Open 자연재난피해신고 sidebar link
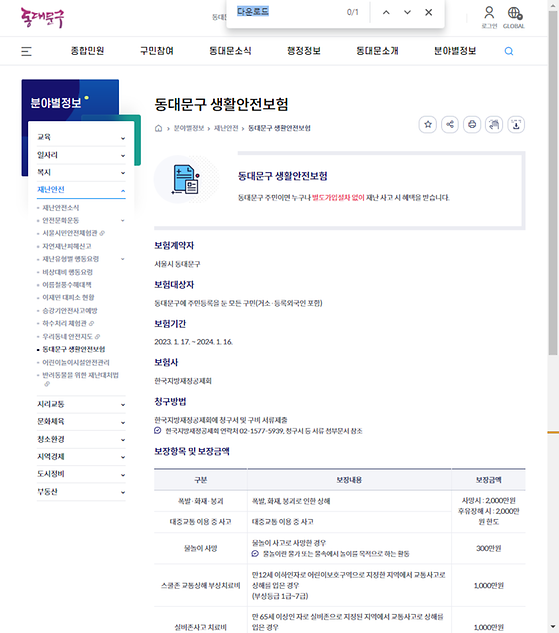This screenshot has height=633, width=559. coord(67,246)
